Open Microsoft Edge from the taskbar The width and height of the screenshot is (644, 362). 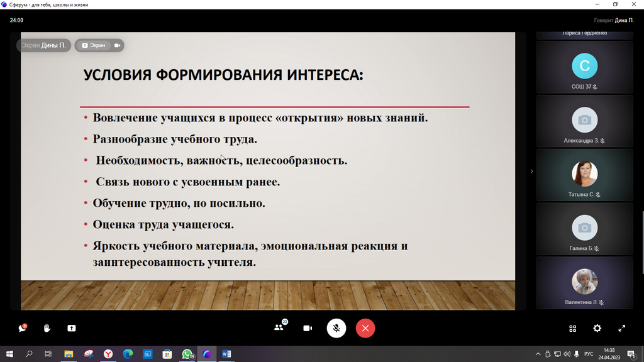tap(128, 354)
